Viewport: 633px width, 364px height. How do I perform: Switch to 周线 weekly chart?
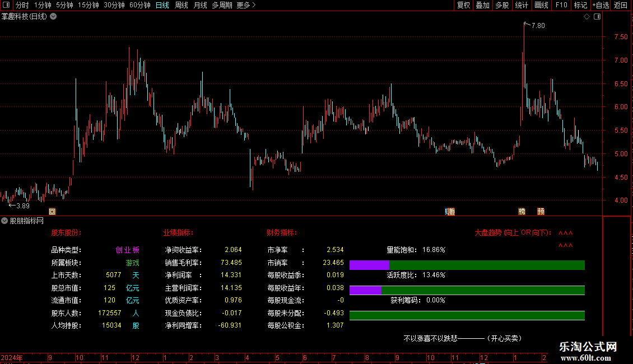181,5
